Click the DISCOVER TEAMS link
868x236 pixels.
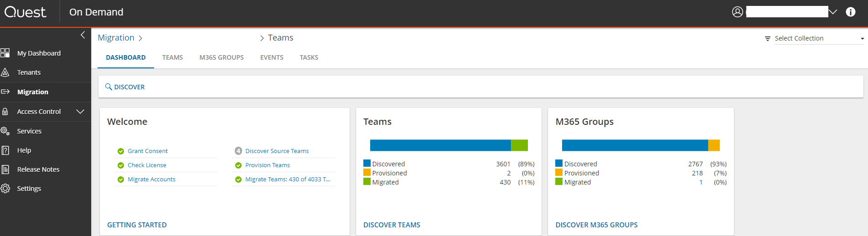392,225
